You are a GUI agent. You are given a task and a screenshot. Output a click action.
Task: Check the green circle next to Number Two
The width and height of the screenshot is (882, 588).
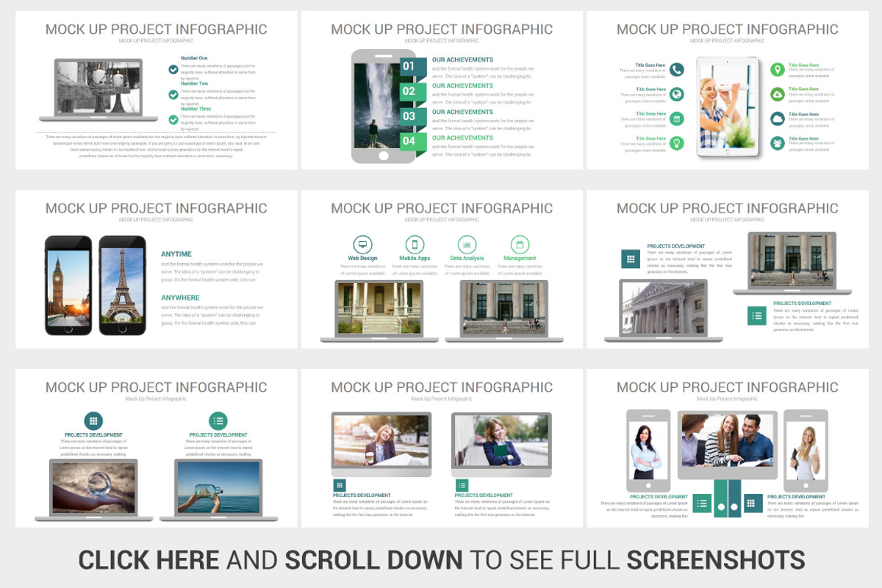pos(173,95)
